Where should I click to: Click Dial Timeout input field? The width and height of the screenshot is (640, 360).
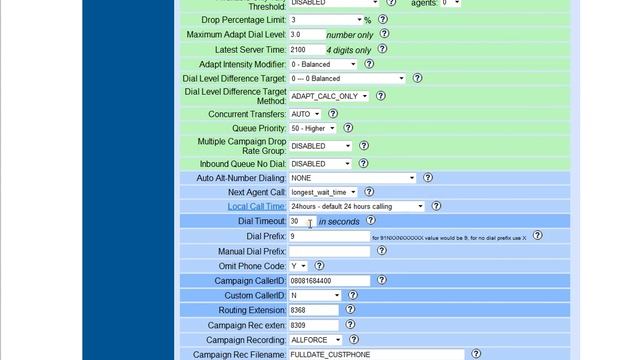pyautogui.click(x=302, y=221)
